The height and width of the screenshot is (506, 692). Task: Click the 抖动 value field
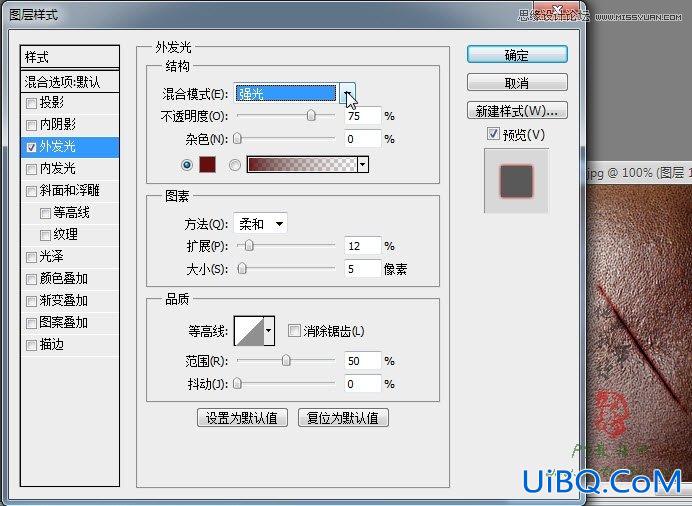(362, 384)
